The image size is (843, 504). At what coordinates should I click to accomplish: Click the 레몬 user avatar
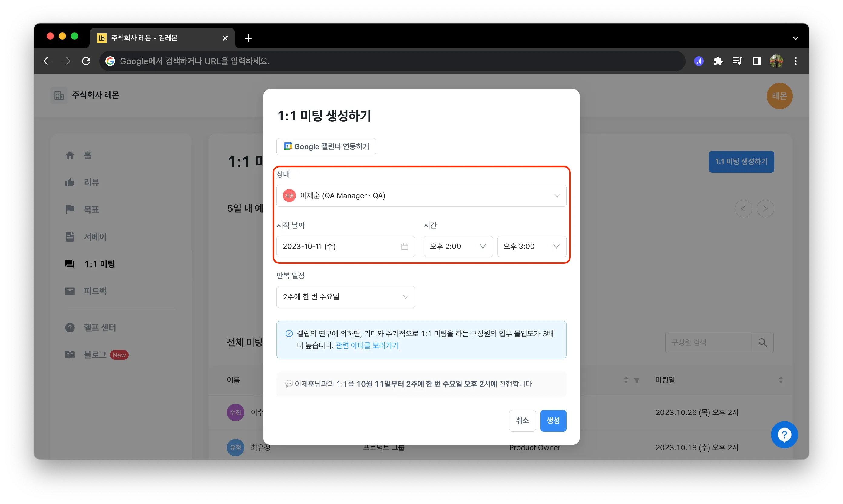tap(779, 96)
